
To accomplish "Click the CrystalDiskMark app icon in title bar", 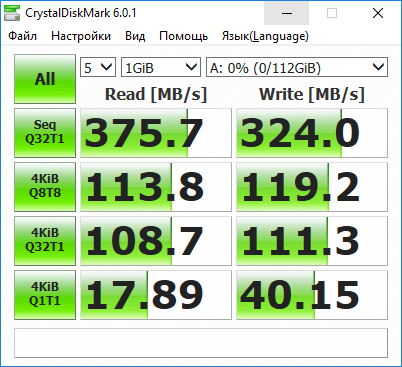I will [x=12, y=13].
